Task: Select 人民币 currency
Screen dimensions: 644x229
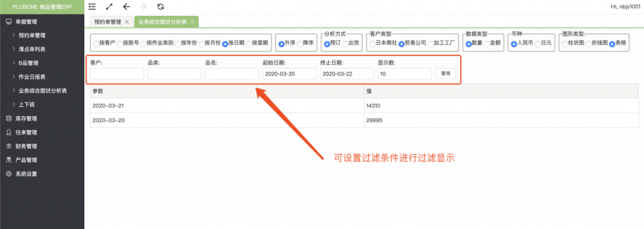Action: click(x=514, y=43)
